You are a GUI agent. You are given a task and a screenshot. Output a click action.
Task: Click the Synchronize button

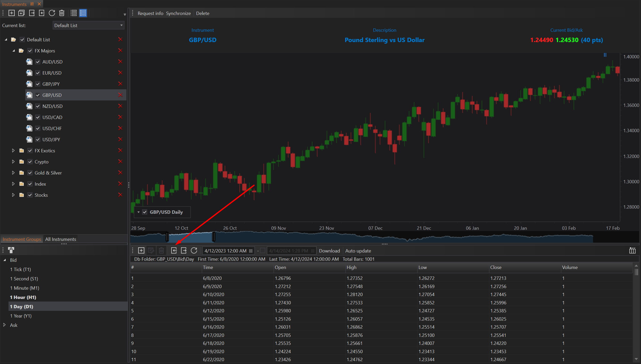(x=178, y=13)
